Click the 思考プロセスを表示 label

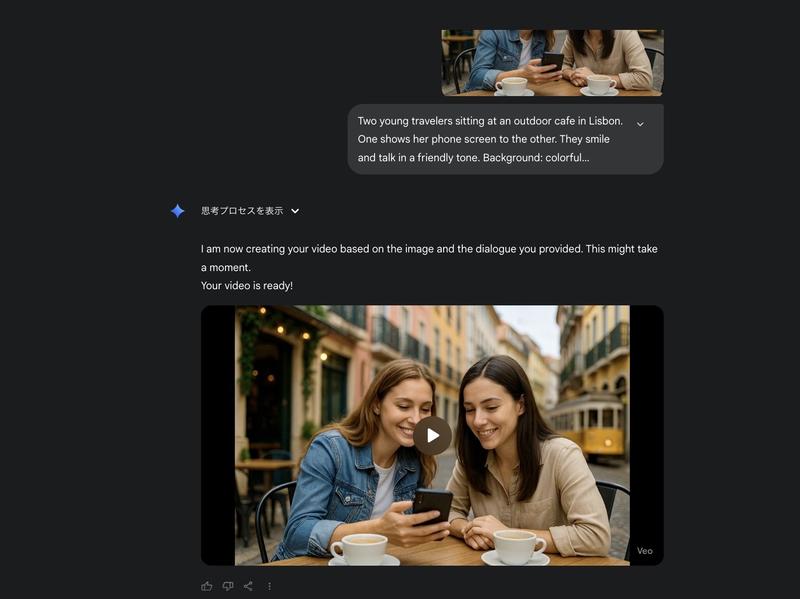[x=242, y=211]
